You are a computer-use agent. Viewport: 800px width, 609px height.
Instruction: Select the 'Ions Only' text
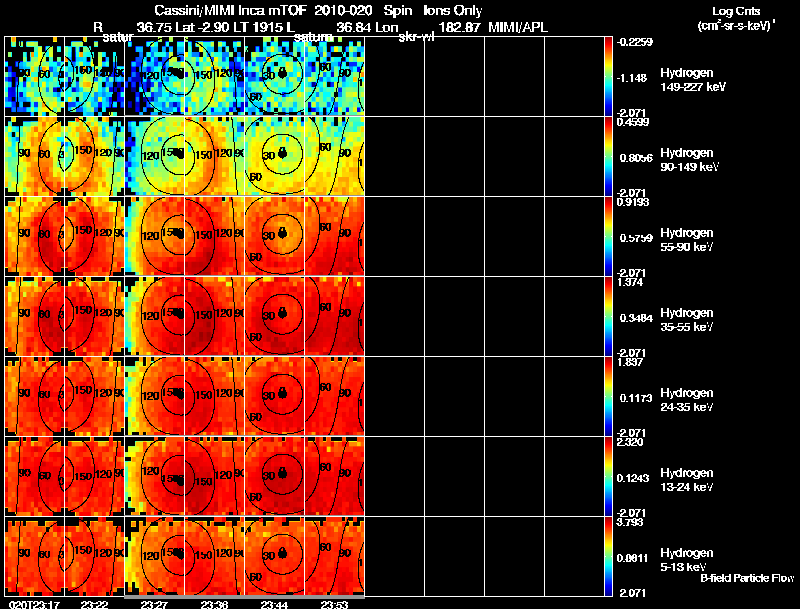(453, 11)
